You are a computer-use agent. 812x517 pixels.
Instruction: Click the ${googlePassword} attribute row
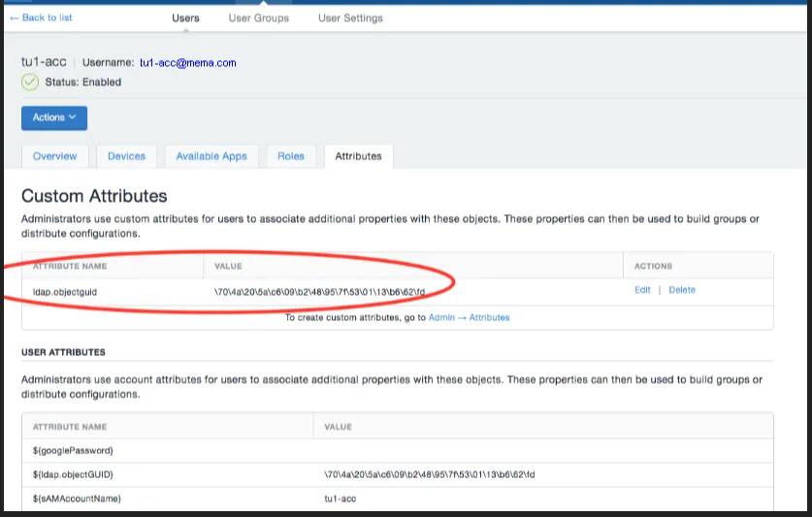point(398,451)
